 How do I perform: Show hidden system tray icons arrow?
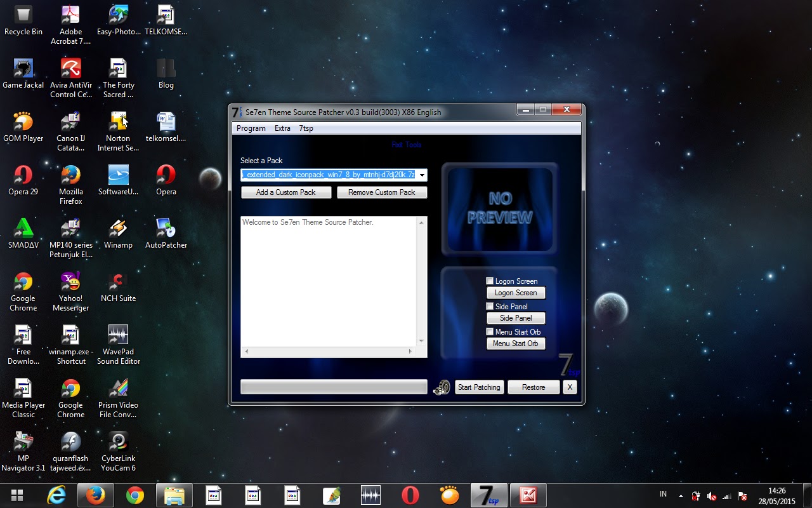(681, 496)
